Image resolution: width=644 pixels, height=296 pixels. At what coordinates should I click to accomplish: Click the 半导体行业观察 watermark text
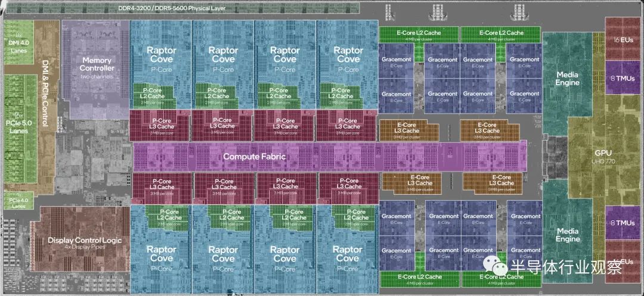(566, 267)
